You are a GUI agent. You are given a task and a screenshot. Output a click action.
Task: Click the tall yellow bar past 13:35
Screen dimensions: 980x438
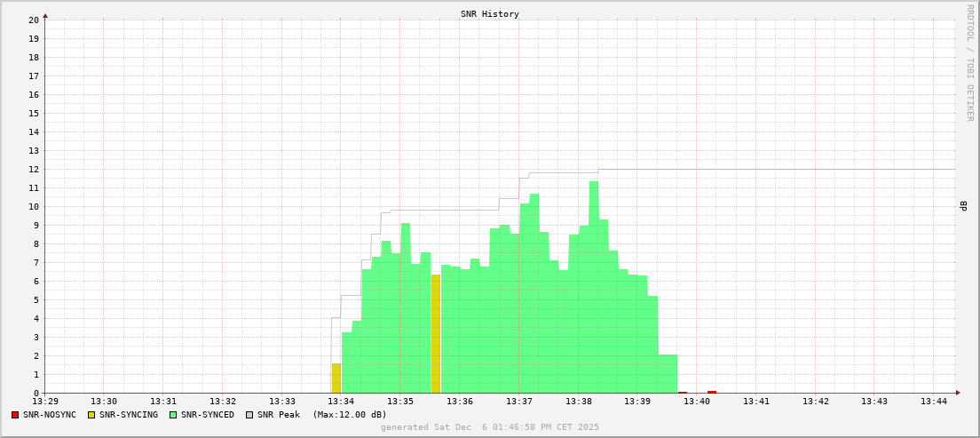(436, 334)
